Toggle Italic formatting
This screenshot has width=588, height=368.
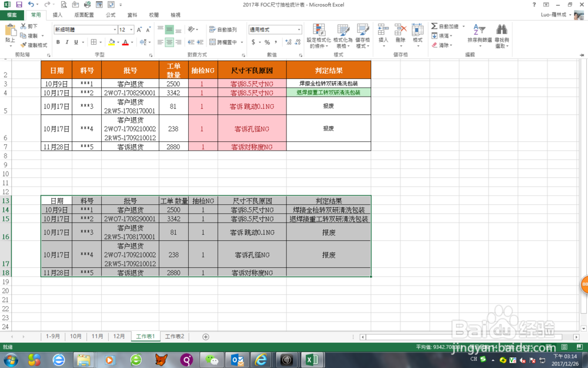(67, 42)
